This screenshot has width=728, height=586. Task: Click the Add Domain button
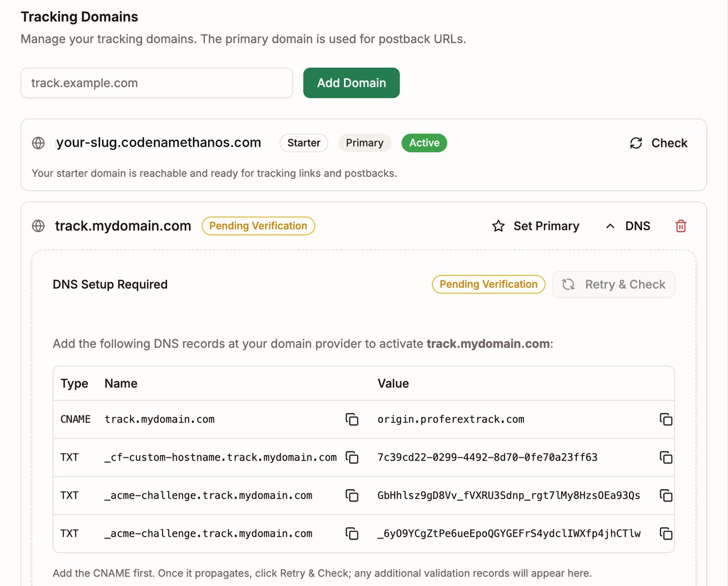(x=352, y=83)
